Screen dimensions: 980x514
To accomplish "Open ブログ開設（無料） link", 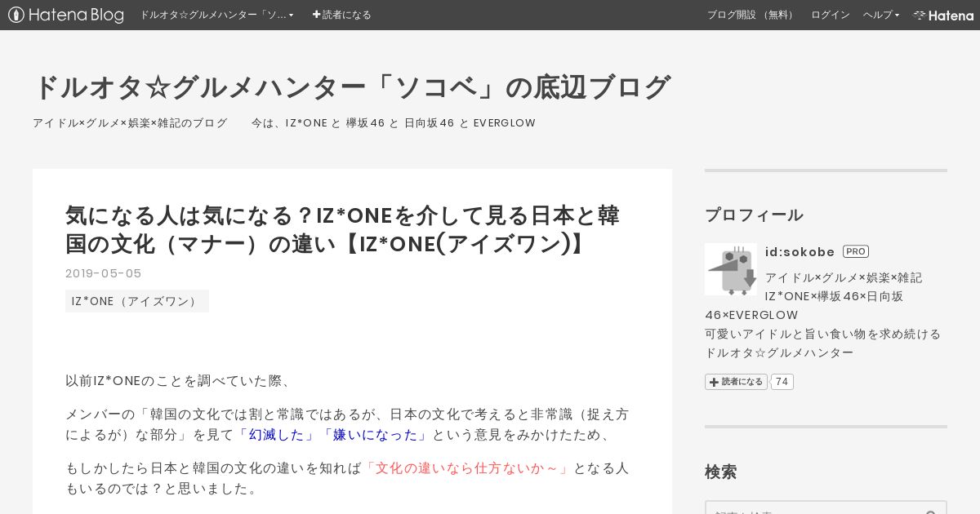I will (x=751, y=15).
